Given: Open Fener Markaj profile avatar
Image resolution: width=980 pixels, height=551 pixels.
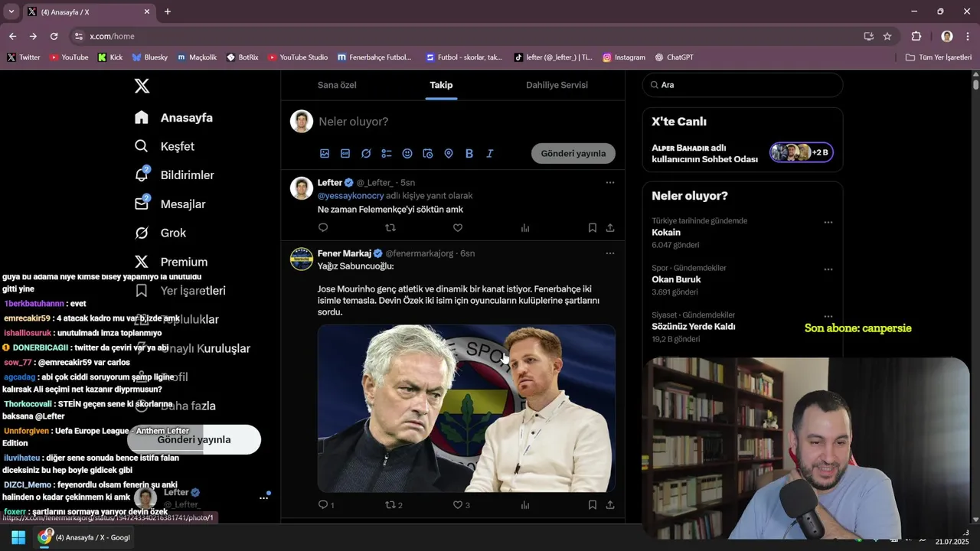Looking at the screenshot, I should point(302,259).
